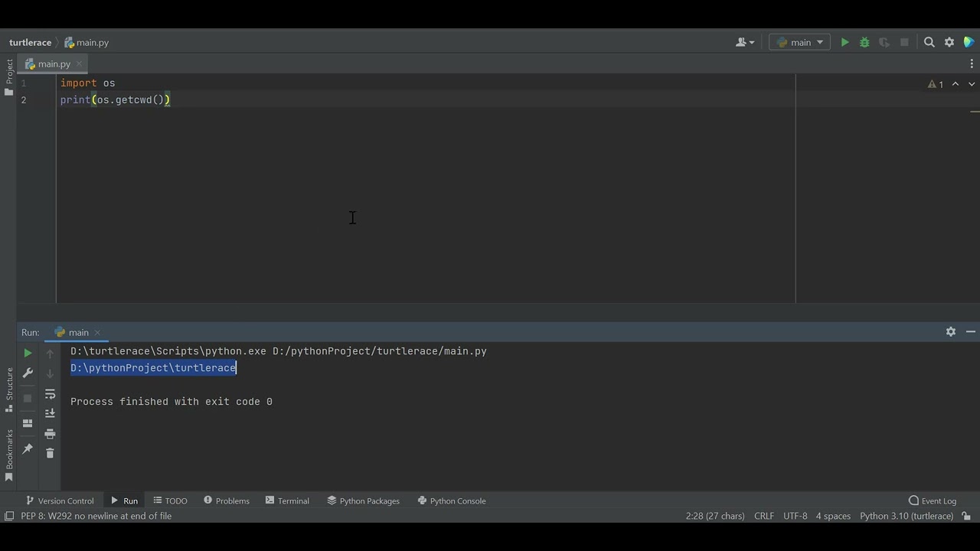Open the Python Packages tool window
This screenshot has height=551, width=980.
(363, 500)
